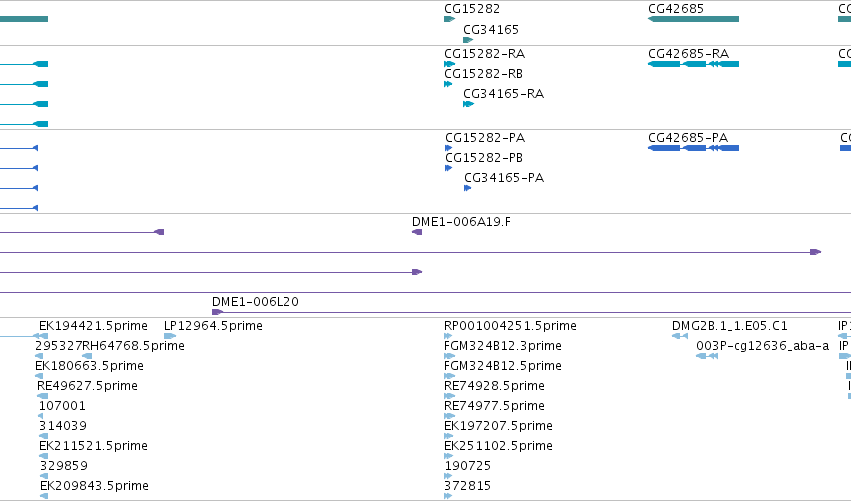This screenshot has height=501, width=851.
Task: Select the DME1-006L20 feature label
Action: pyautogui.click(x=255, y=302)
